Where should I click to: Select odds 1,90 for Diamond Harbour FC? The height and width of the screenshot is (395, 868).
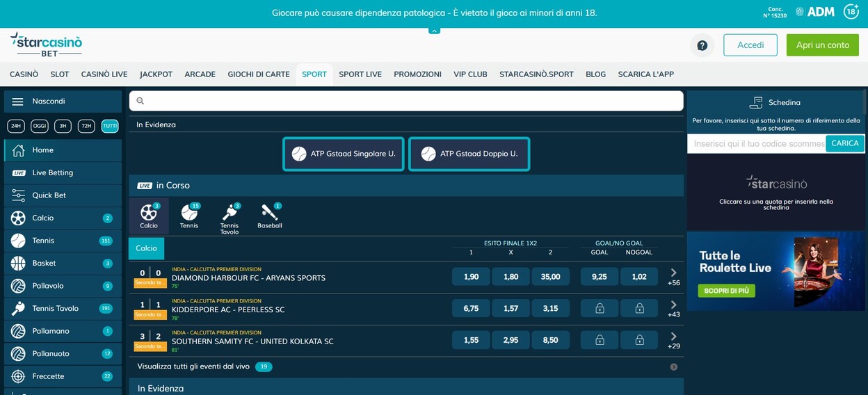pyautogui.click(x=471, y=277)
